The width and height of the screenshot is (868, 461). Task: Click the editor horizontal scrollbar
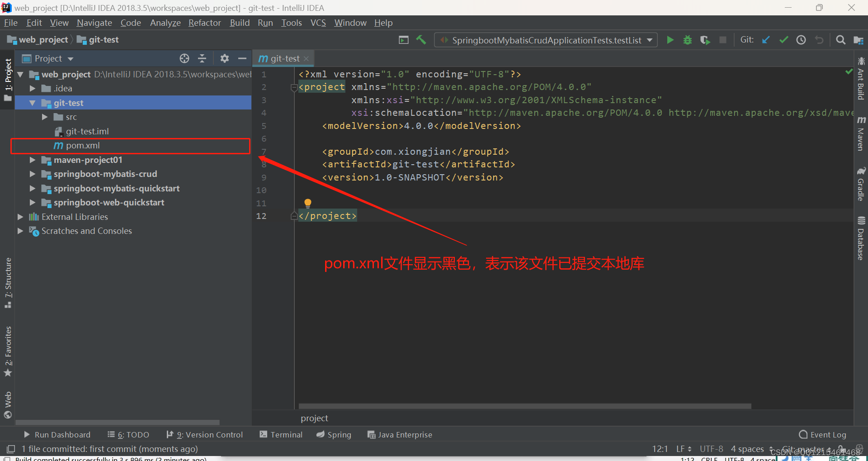click(524, 406)
